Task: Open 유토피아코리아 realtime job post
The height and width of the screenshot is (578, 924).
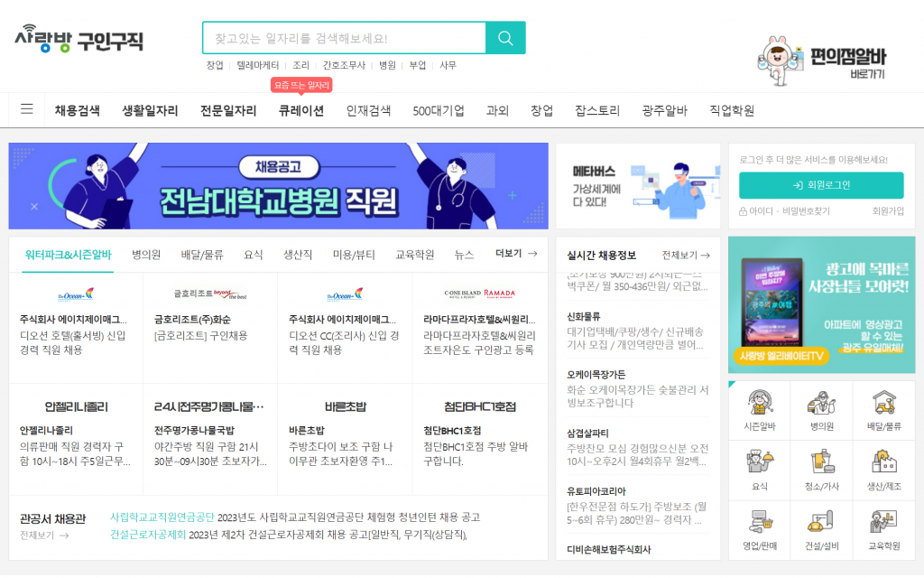Action: (638, 506)
